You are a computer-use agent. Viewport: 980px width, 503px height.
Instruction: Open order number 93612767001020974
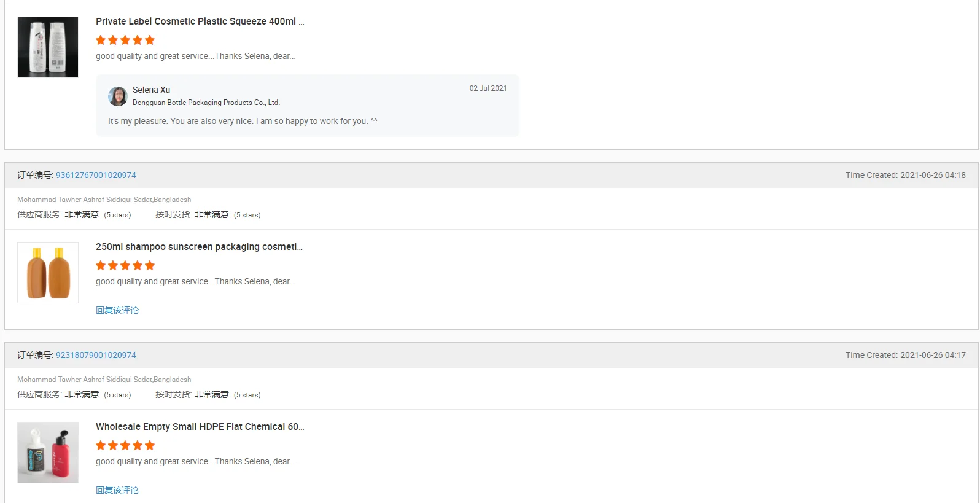click(96, 175)
